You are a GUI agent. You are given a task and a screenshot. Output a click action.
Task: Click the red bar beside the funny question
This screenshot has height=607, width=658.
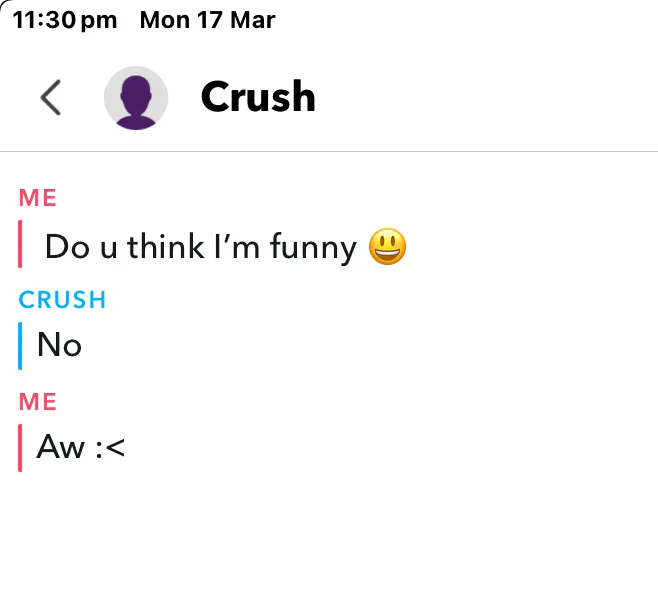20,246
